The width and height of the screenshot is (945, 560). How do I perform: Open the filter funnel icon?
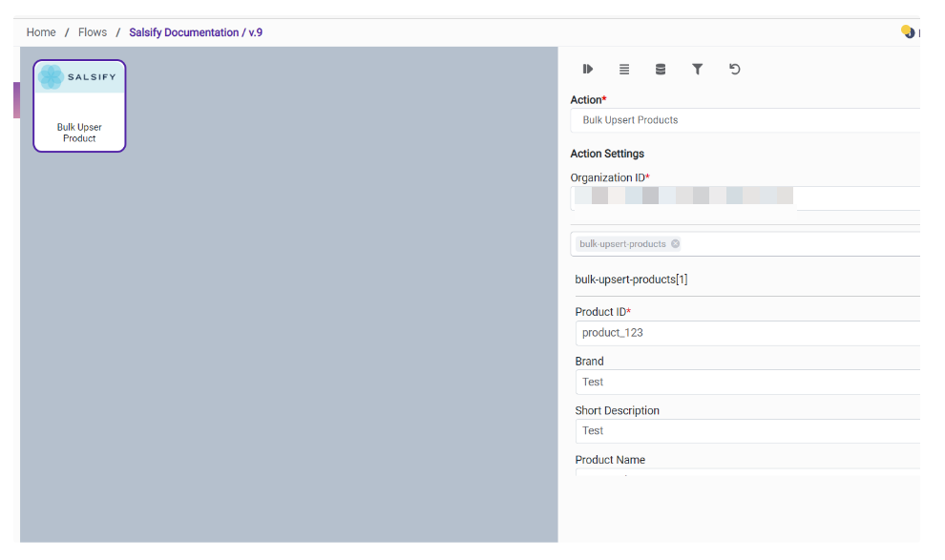tap(698, 70)
